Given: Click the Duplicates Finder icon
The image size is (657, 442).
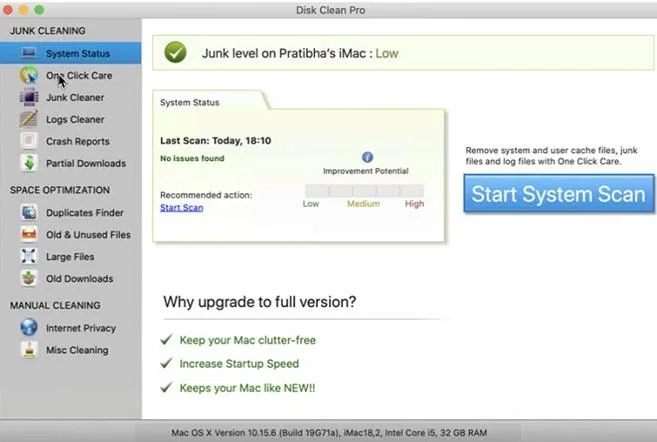Looking at the screenshot, I should [x=29, y=212].
